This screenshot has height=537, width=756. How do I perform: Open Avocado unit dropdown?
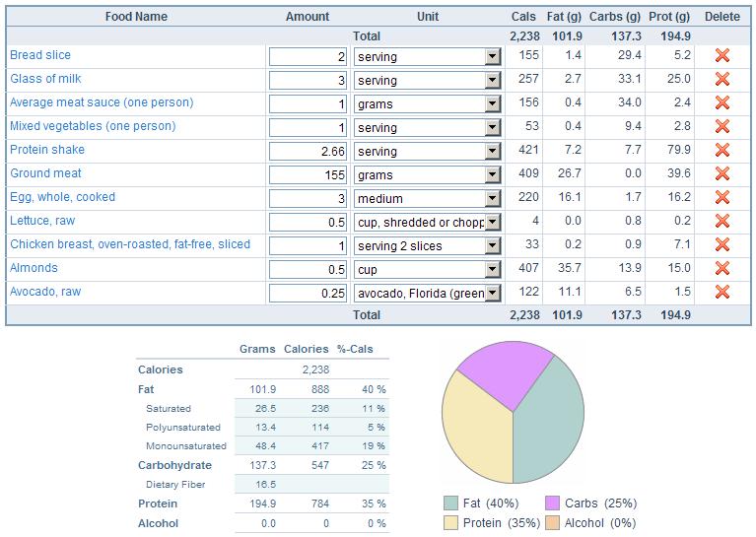493,294
